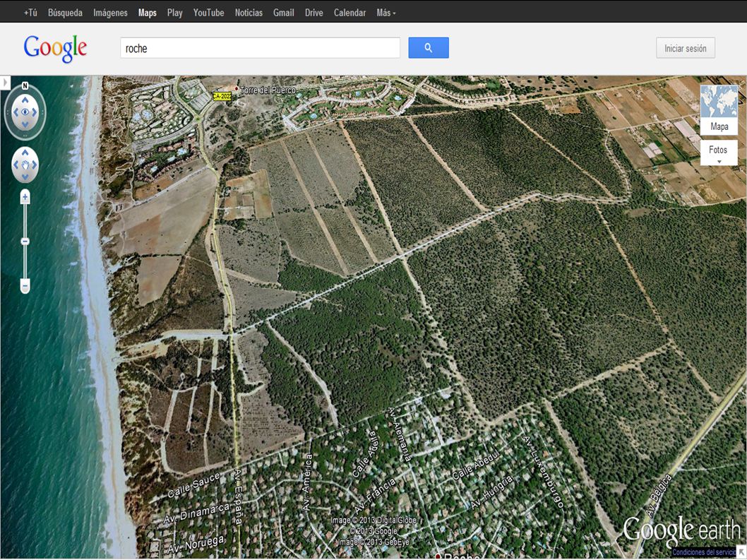Click the Av. Francia street label
Viewport: 747px width, 560px height.
coord(375,495)
